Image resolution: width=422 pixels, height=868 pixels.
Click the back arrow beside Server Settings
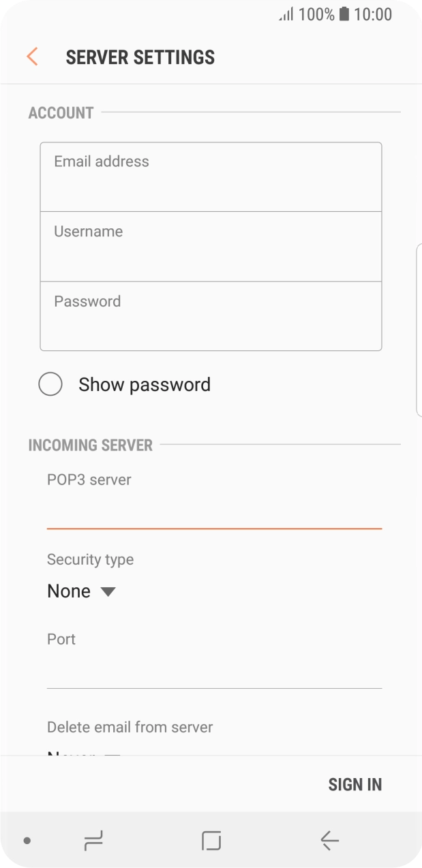(x=31, y=57)
